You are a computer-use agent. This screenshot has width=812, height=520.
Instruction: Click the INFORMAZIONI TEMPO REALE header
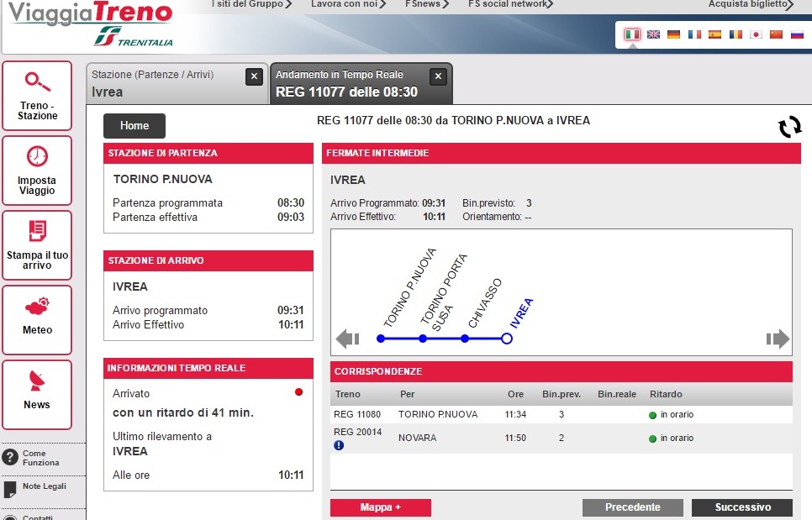[x=208, y=369]
